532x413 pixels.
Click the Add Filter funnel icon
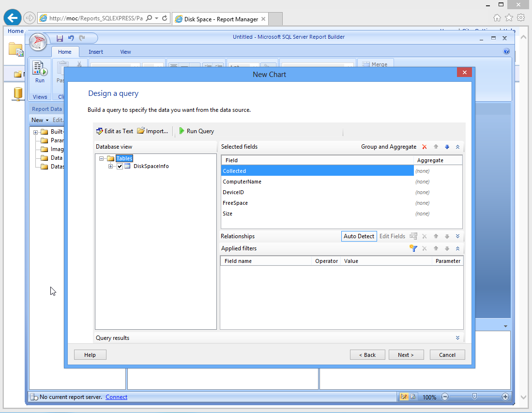pos(413,248)
